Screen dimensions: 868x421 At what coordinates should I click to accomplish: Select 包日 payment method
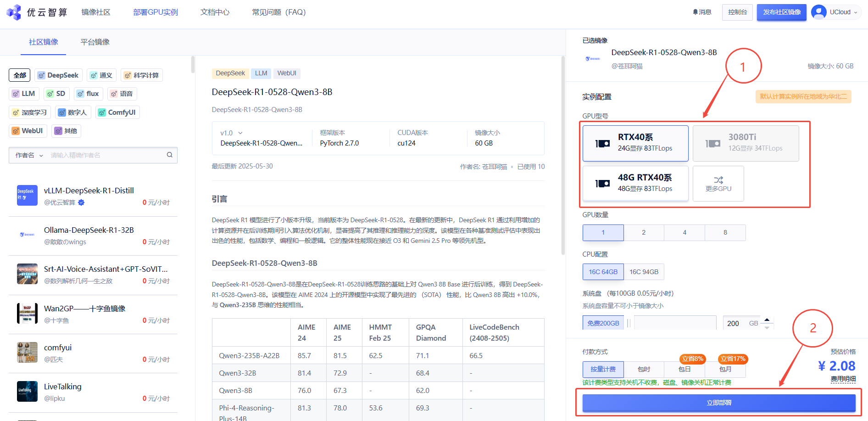click(684, 369)
